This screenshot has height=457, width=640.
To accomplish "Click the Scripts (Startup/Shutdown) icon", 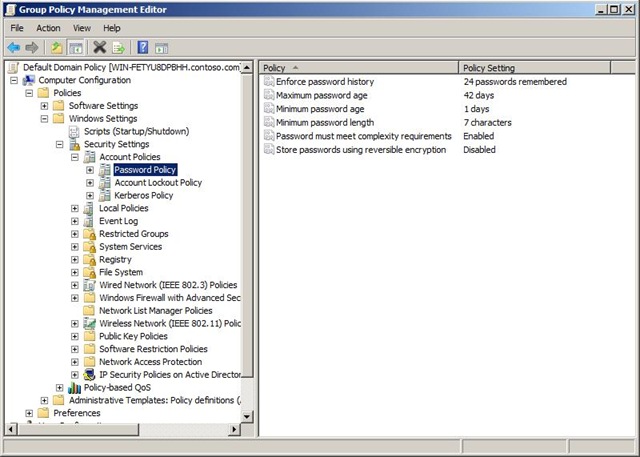I will (x=74, y=131).
